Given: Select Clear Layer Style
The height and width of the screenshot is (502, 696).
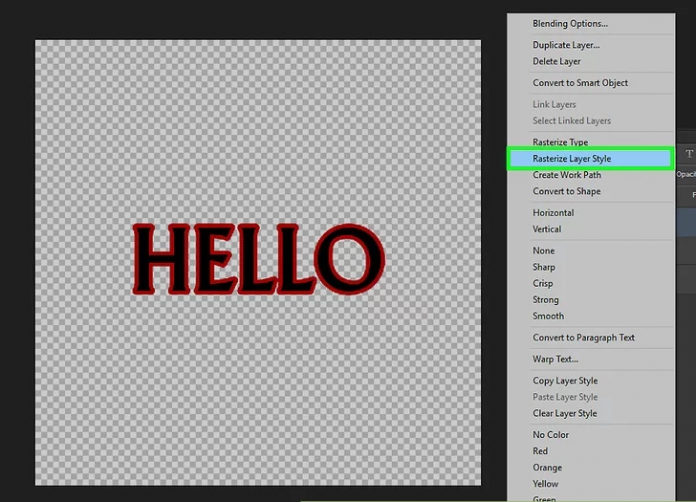Looking at the screenshot, I should [565, 413].
